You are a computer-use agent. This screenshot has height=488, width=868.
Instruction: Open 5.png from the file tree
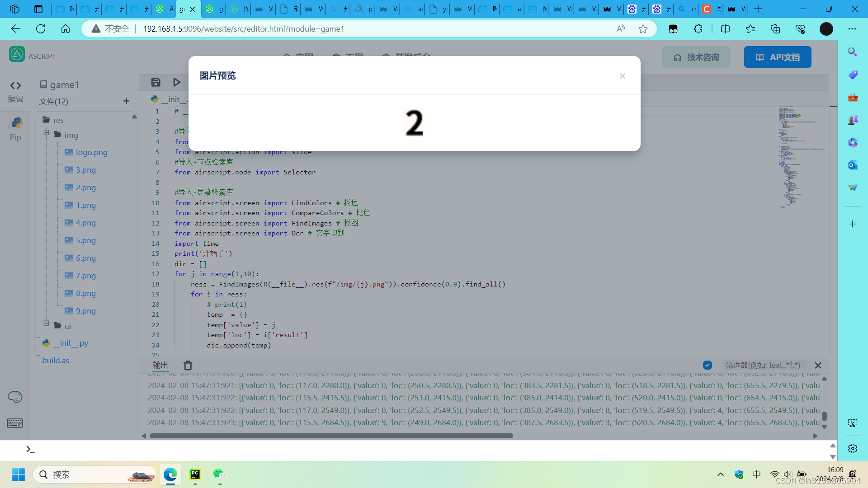click(x=85, y=240)
